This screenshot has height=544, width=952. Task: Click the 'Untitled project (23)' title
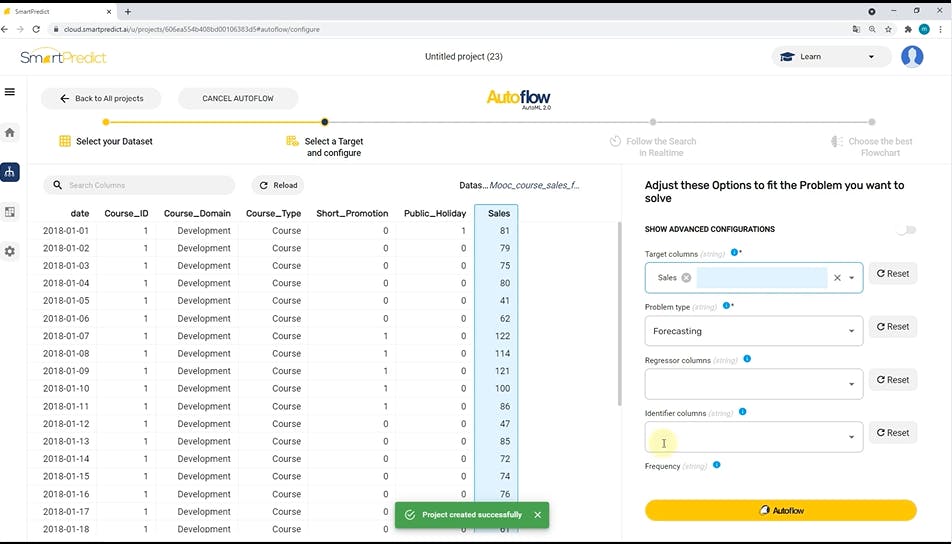pos(464,56)
